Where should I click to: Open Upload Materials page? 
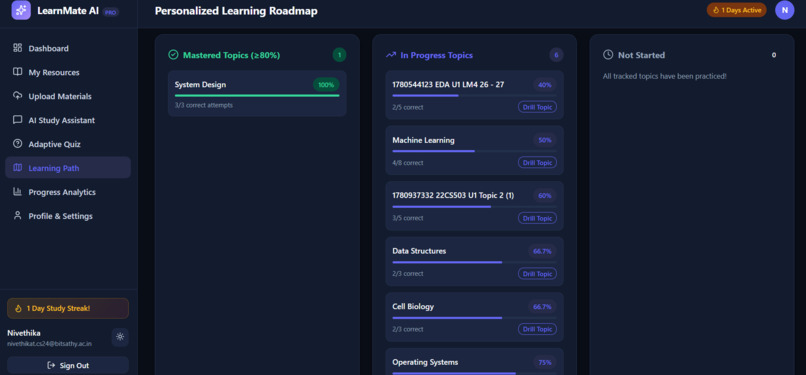click(68, 96)
